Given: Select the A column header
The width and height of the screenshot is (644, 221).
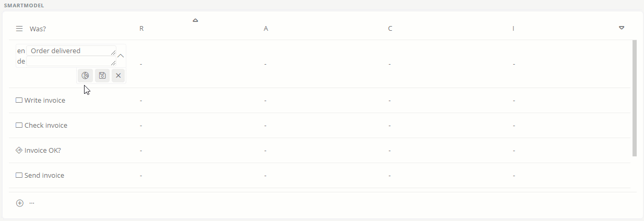Looking at the screenshot, I should [266, 29].
